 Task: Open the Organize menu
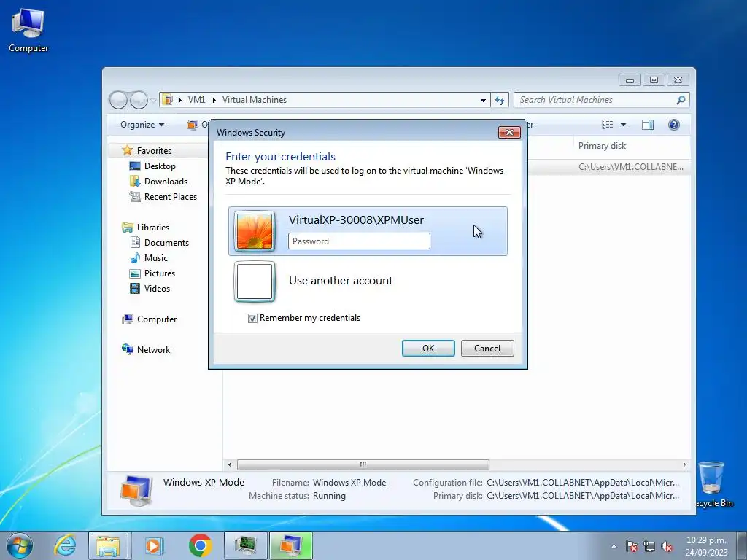pyautogui.click(x=142, y=125)
